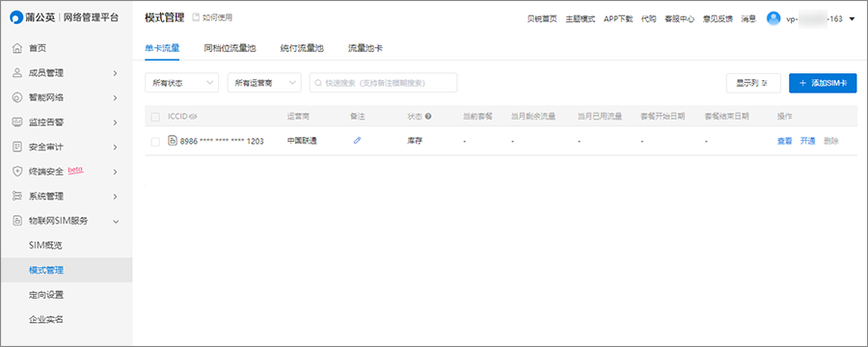Click 中国联通 carrier cell
This screenshot has width=868, height=347.
[302, 141]
